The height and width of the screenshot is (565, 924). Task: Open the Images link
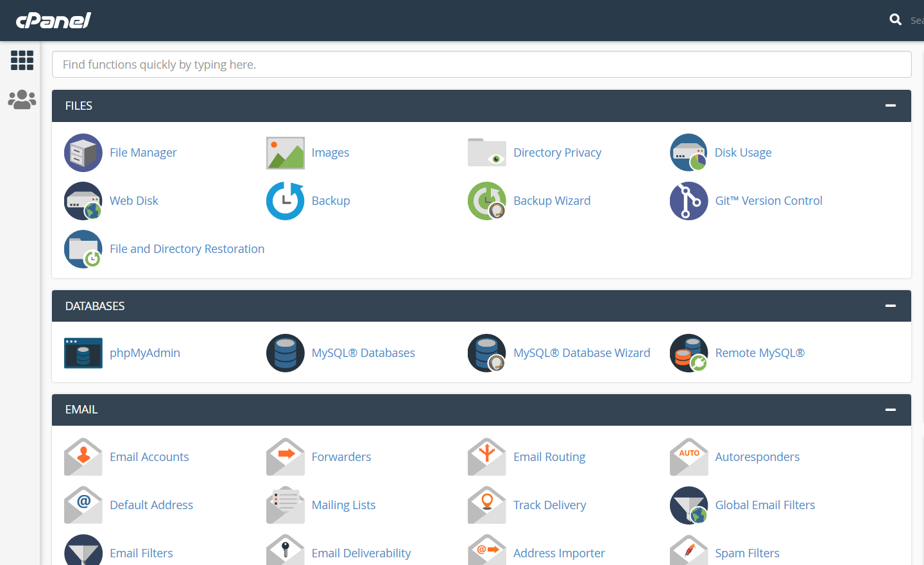(x=330, y=153)
